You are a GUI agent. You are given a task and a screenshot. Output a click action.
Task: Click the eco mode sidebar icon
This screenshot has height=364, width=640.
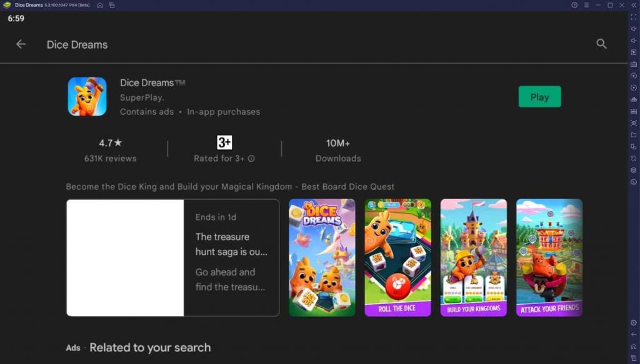(x=634, y=182)
